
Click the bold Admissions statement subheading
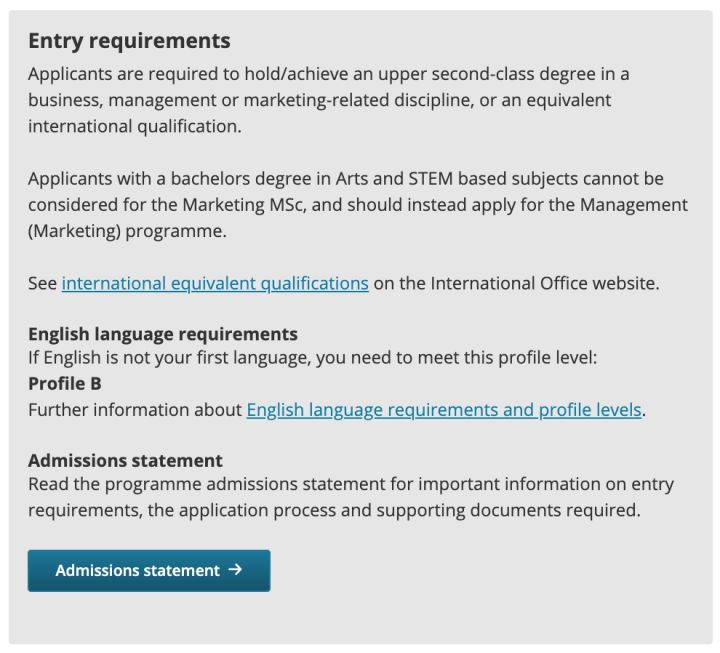tap(125, 460)
